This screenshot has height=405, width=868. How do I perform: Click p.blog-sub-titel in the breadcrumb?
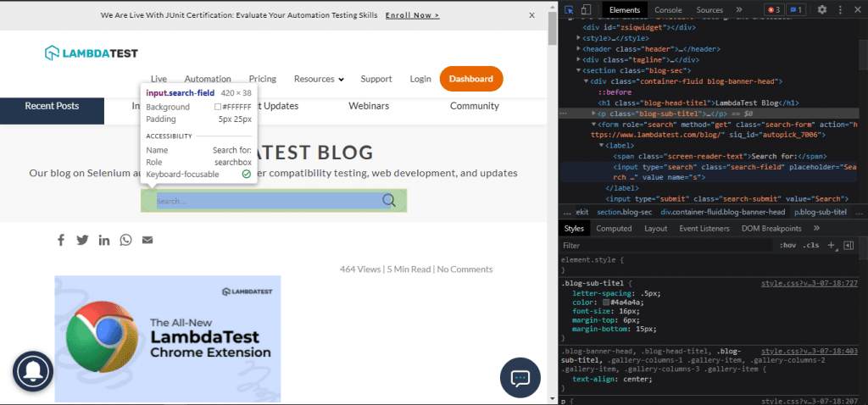(x=821, y=212)
